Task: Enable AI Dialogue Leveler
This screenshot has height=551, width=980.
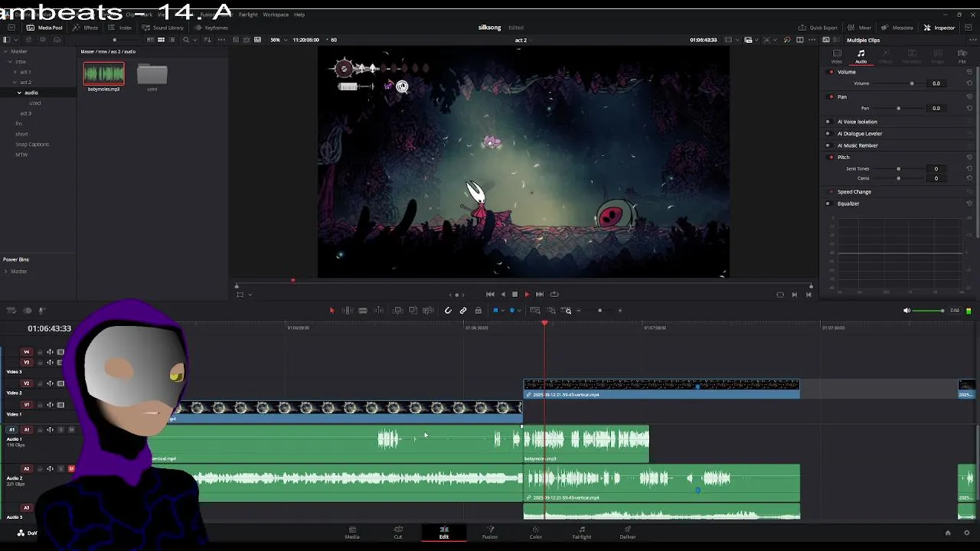Action: 828,133
